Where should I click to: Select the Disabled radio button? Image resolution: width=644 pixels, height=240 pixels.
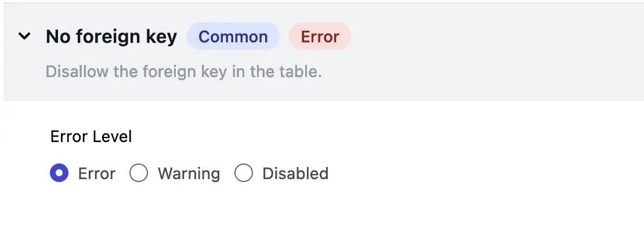[244, 173]
